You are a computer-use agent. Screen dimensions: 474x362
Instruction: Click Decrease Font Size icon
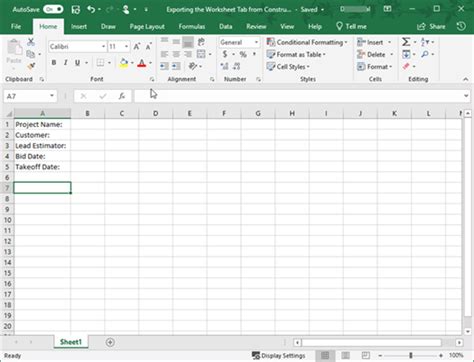coord(148,46)
